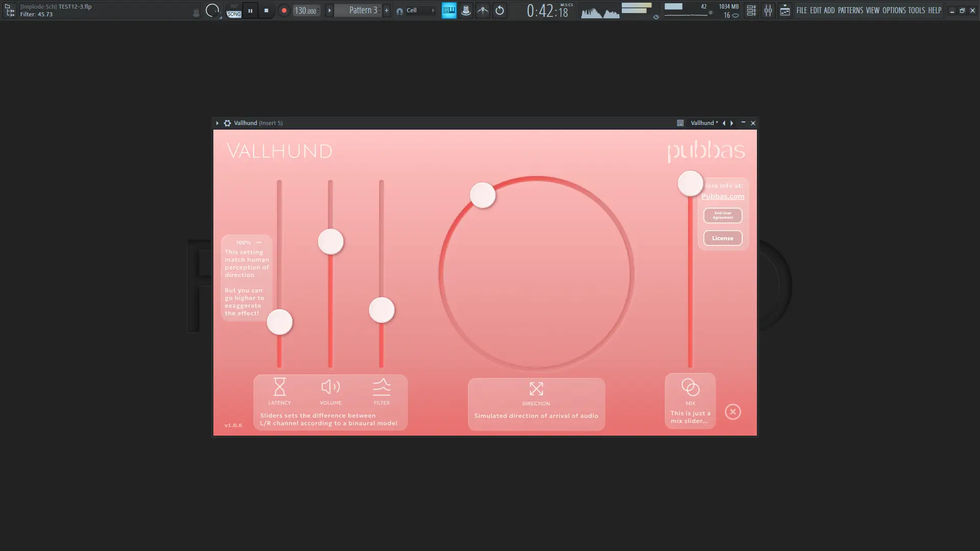The height and width of the screenshot is (551, 980).
Task: Open the Vallhund plugin gear settings
Action: pyautogui.click(x=227, y=123)
